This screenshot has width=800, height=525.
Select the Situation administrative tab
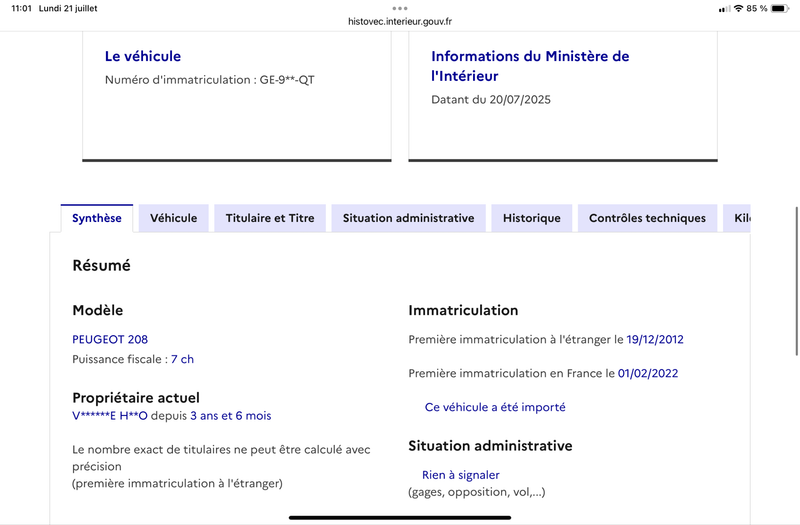pos(408,218)
